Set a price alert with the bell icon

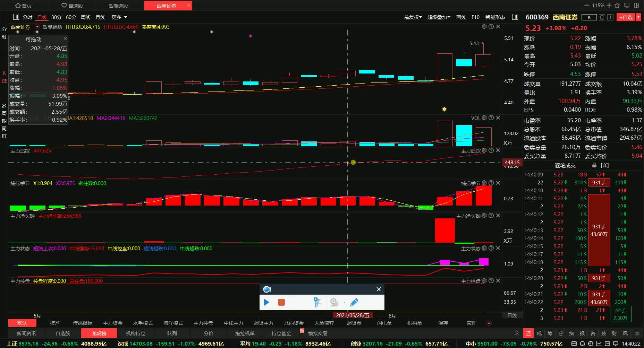pyautogui.click(x=602, y=17)
